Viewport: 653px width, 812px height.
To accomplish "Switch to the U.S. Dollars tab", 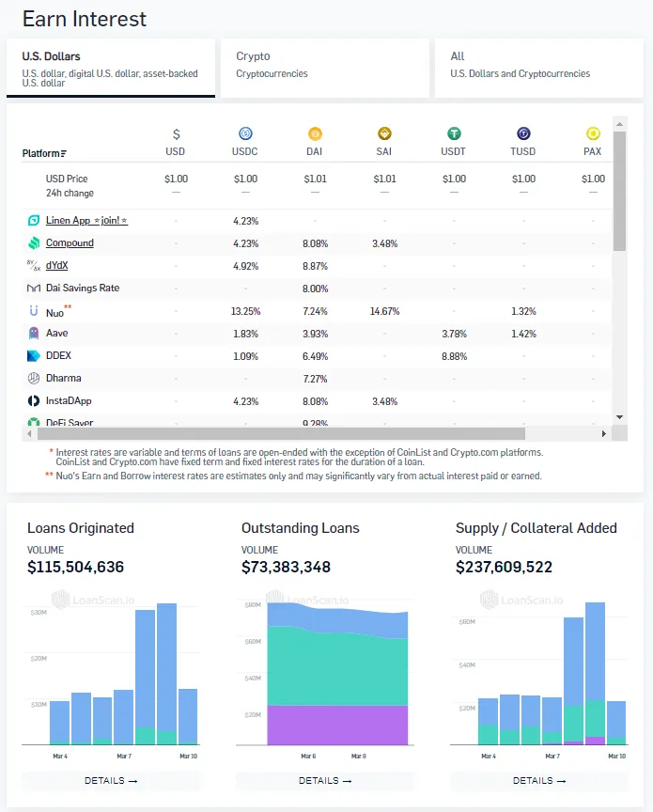I will (111, 68).
